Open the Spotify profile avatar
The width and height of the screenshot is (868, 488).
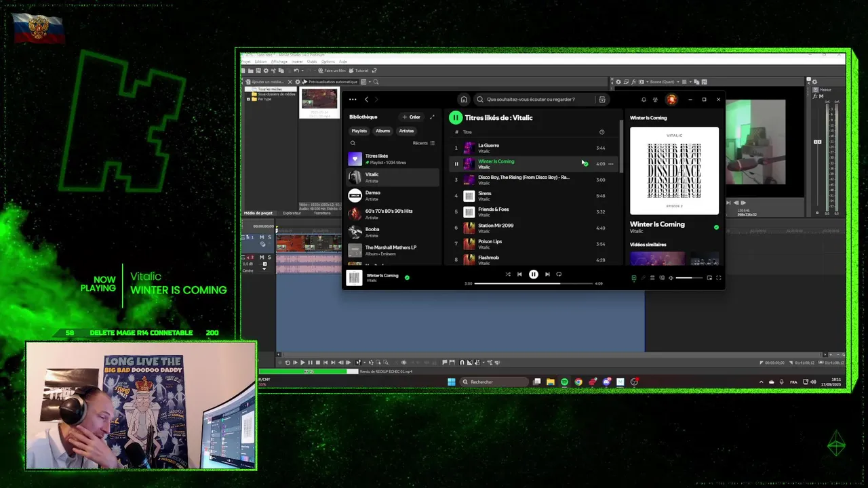671,100
